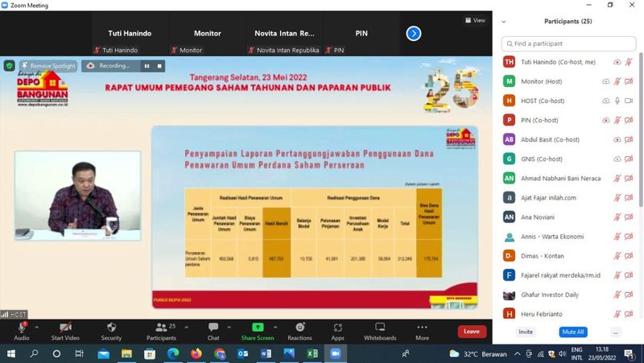The width and height of the screenshot is (644, 363).
Task: Click PIN (Co-host) muted mic icon
Action: (x=617, y=120)
